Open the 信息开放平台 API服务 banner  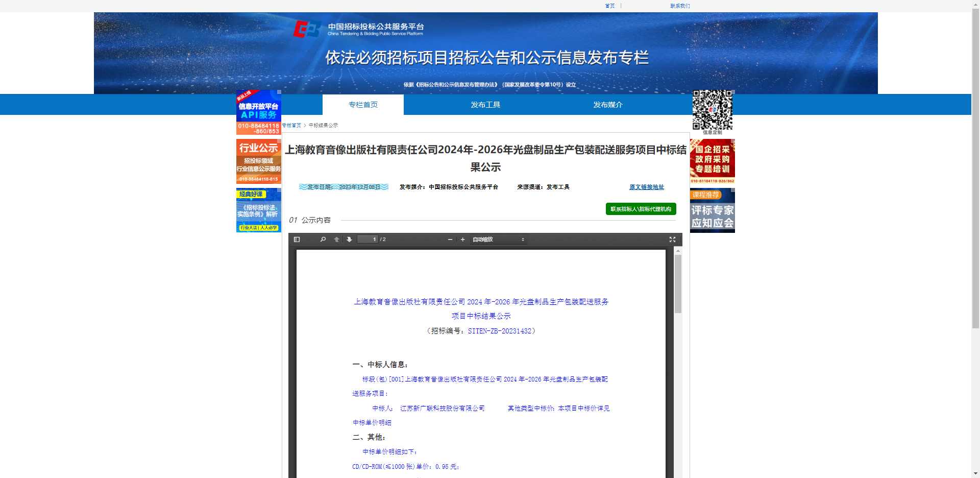coord(259,112)
